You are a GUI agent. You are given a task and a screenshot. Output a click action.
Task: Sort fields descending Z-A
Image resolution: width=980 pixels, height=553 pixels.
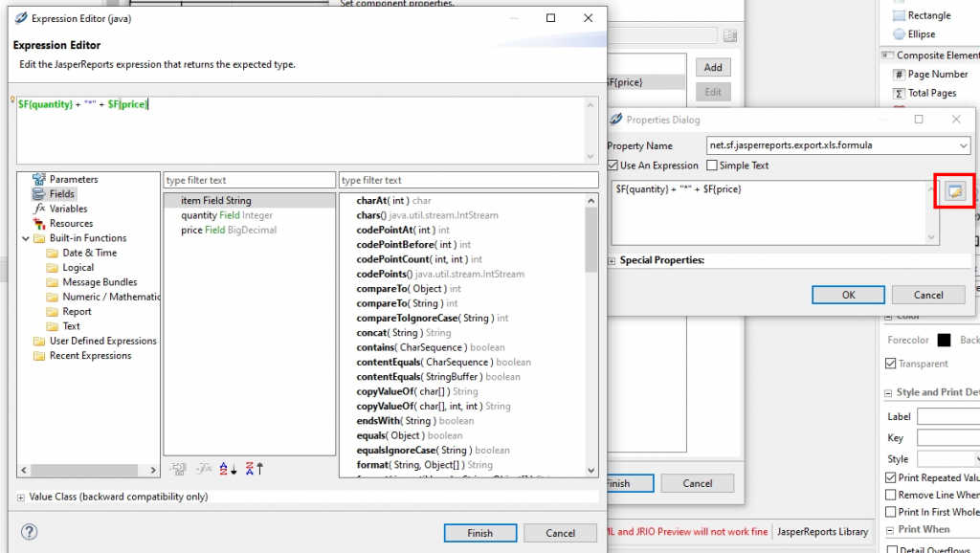point(255,469)
